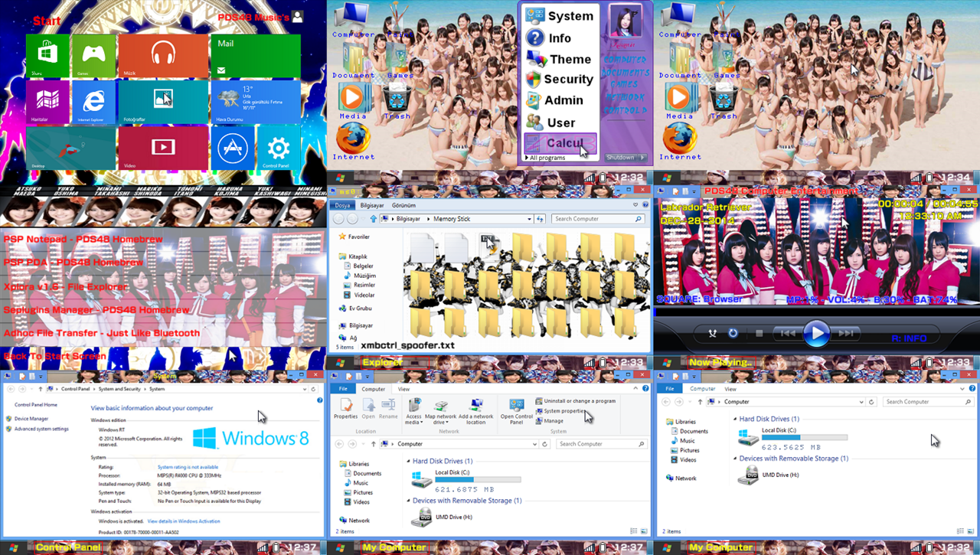Open the Fotoğraflar photos tile

(163, 102)
